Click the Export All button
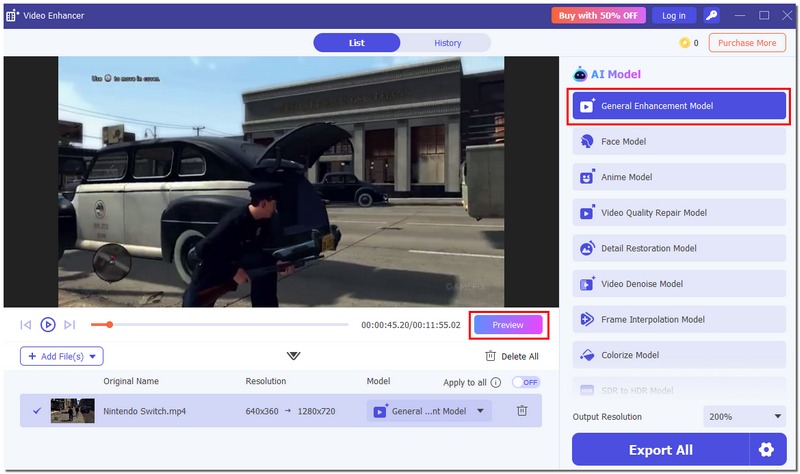This screenshot has width=800, height=474. 660,450
